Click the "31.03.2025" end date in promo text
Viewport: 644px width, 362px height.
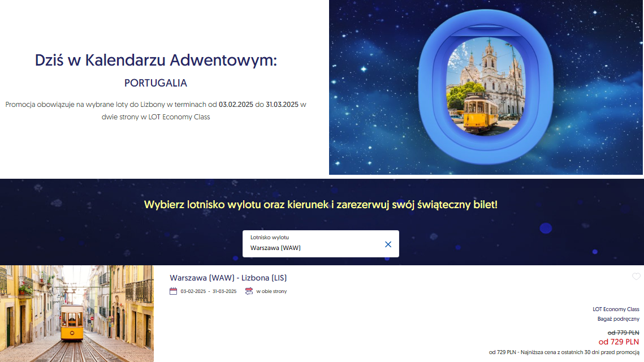pyautogui.click(x=282, y=105)
